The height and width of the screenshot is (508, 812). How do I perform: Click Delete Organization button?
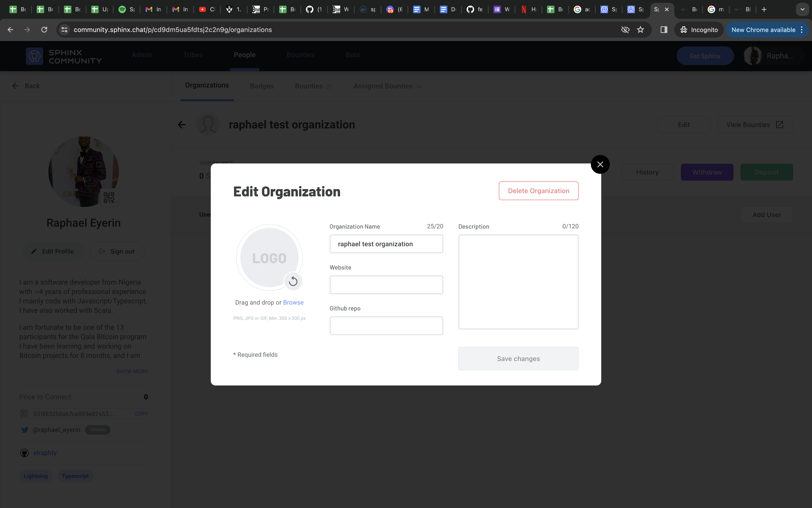tap(539, 191)
